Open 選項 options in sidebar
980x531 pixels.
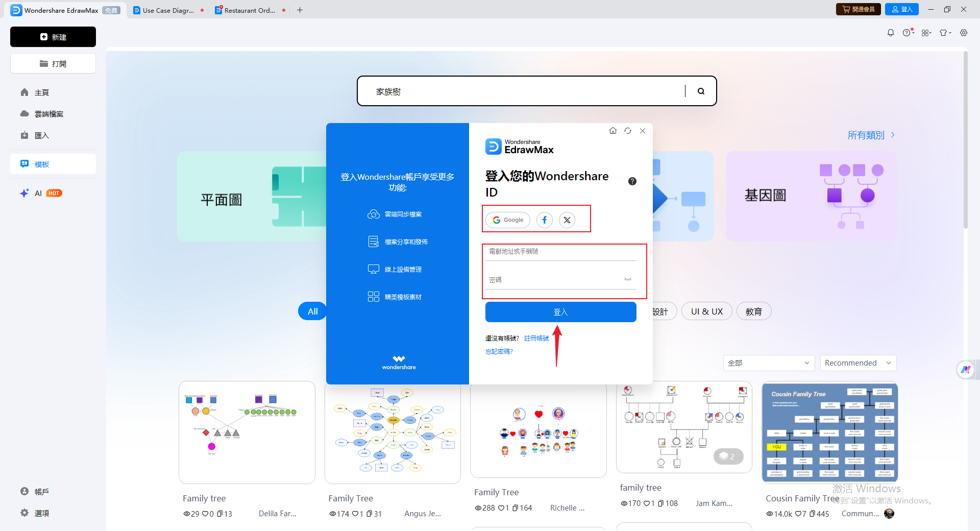pyautogui.click(x=53, y=513)
